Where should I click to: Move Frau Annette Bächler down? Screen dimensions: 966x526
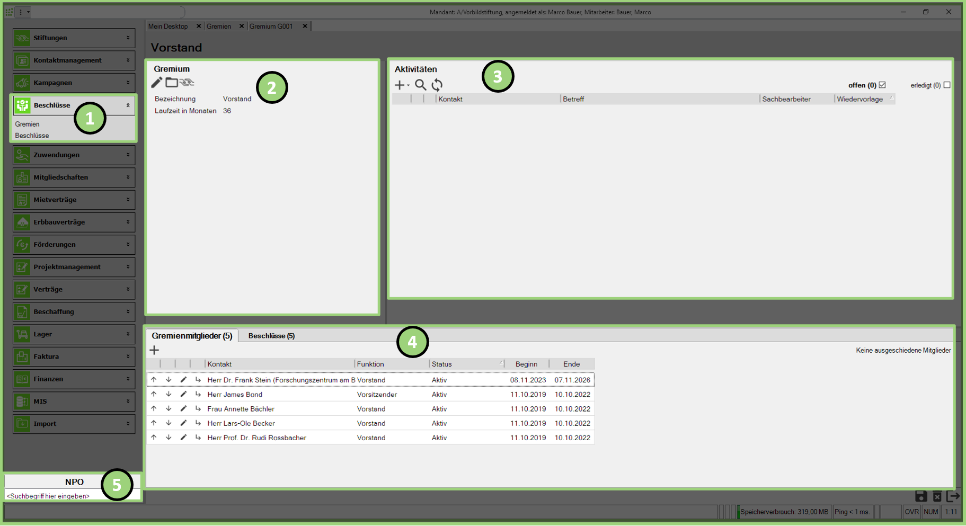pos(168,409)
